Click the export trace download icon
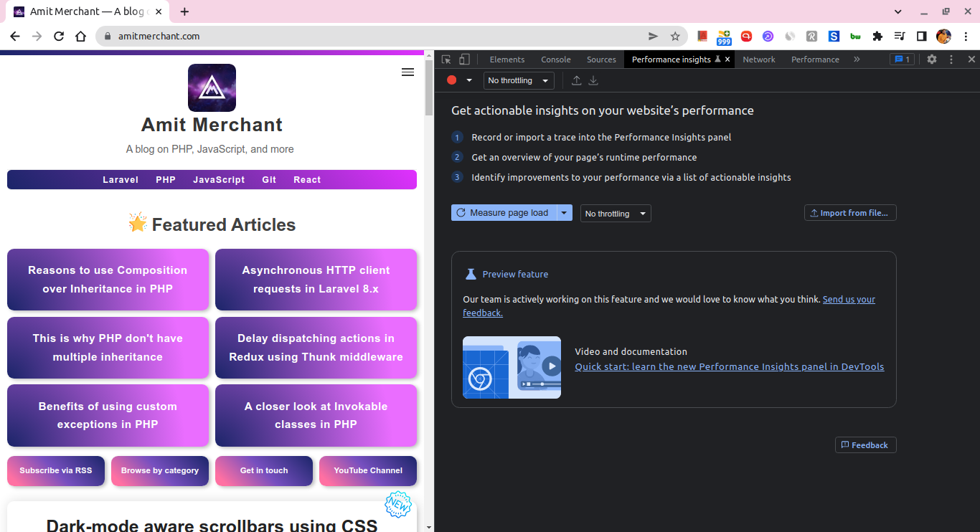Screen dimensions: 980x532 click(593, 80)
